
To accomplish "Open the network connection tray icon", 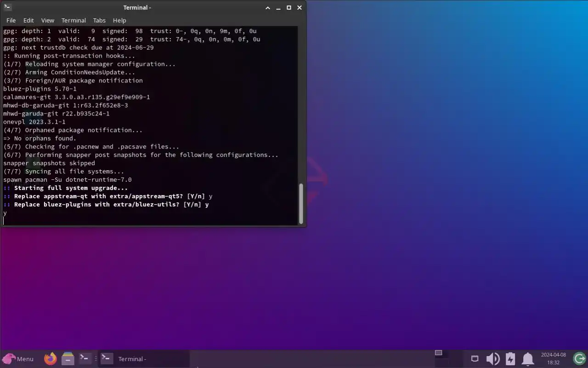I will click(x=475, y=359).
